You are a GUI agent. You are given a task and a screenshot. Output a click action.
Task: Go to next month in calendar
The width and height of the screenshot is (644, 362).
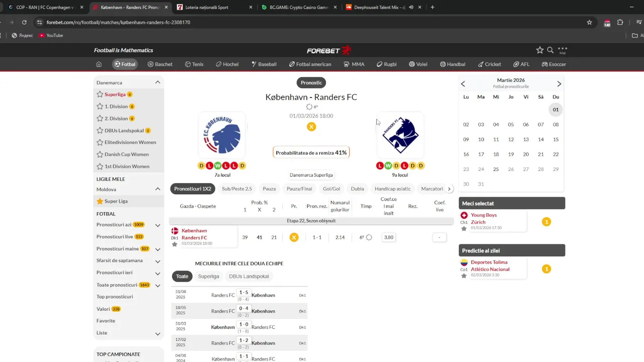click(x=559, y=84)
